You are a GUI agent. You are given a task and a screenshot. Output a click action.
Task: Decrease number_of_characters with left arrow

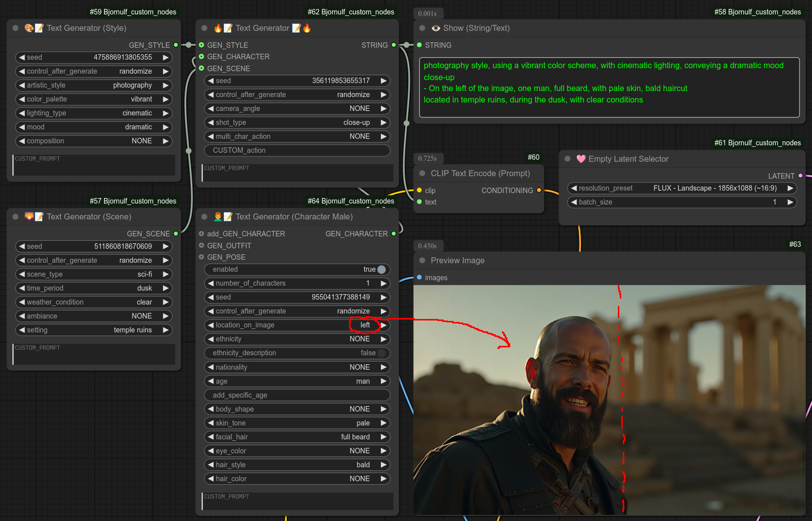coord(211,284)
